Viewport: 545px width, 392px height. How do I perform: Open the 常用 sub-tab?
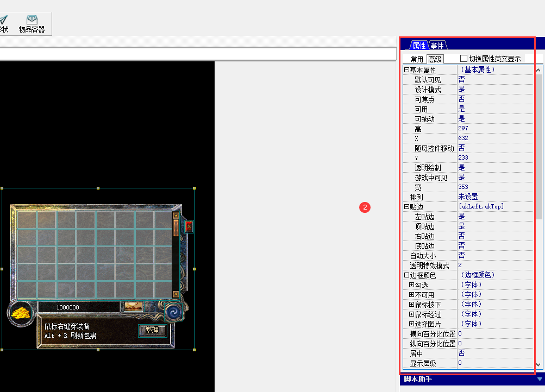417,59
